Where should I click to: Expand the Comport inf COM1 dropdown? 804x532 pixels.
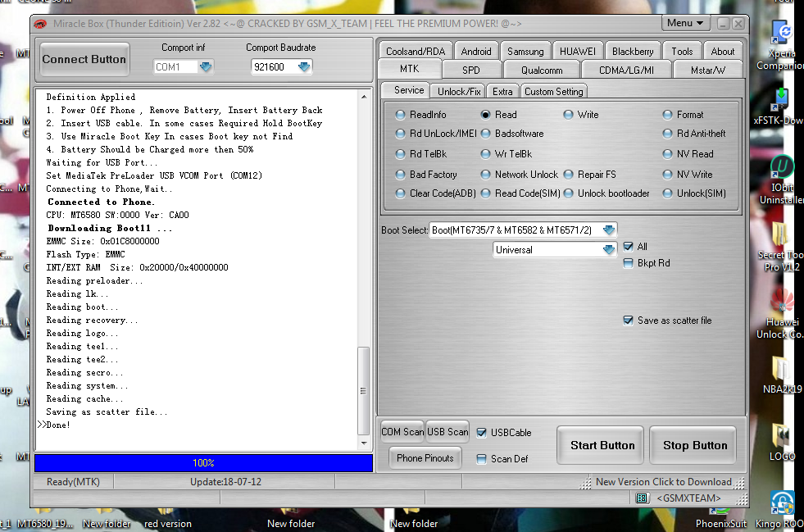click(x=206, y=67)
